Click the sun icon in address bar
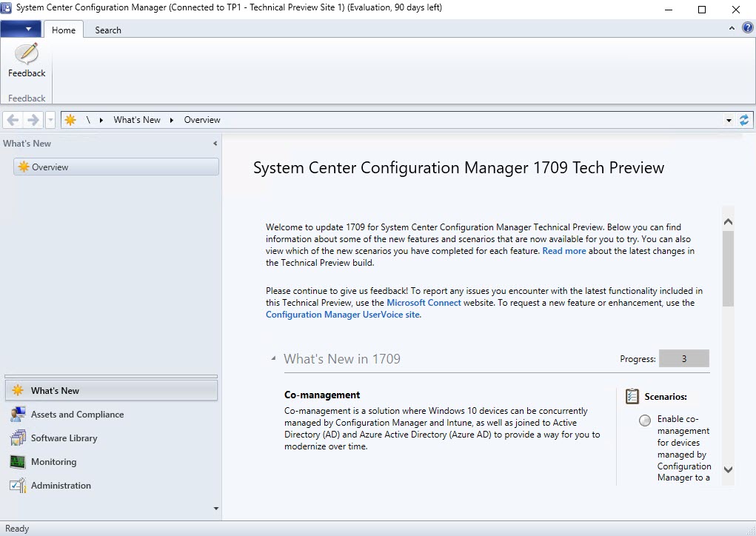This screenshot has width=756, height=536. (70, 119)
